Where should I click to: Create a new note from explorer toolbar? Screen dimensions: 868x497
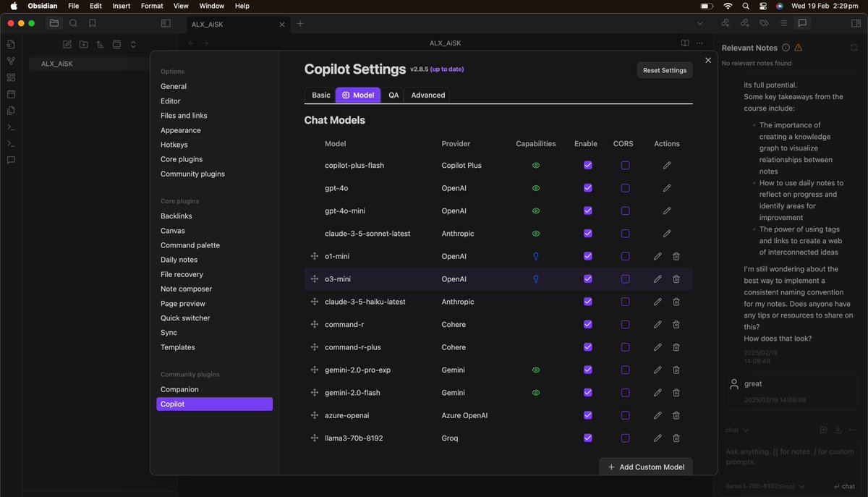pyautogui.click(x=67, y=44)
